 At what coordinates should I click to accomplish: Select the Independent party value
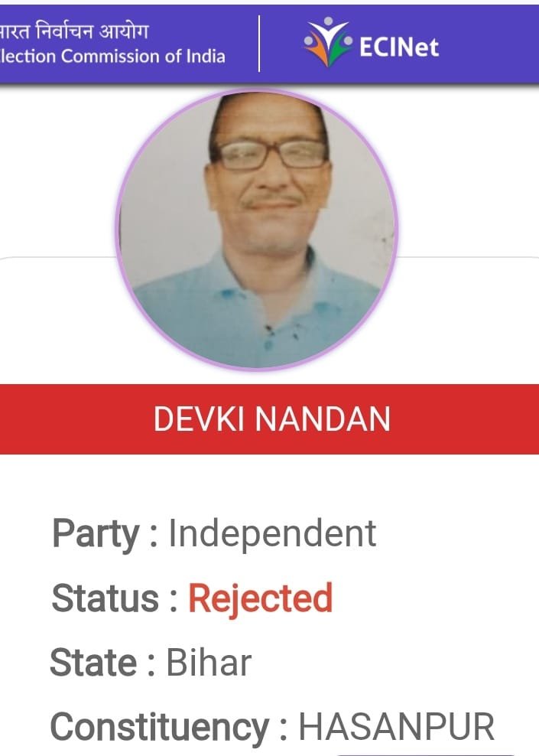(x=272, y=533)
